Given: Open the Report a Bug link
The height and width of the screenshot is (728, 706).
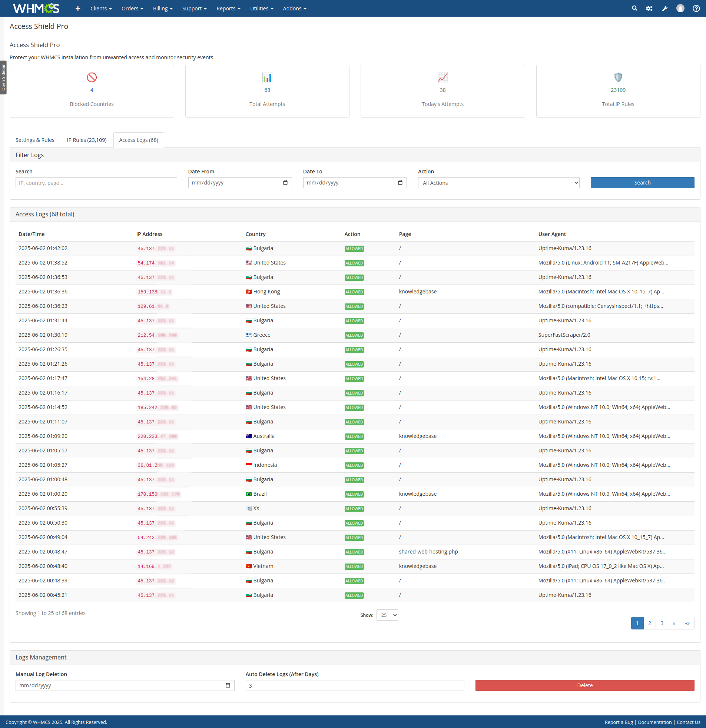Looking at the screenshot, I should [619, 722].
